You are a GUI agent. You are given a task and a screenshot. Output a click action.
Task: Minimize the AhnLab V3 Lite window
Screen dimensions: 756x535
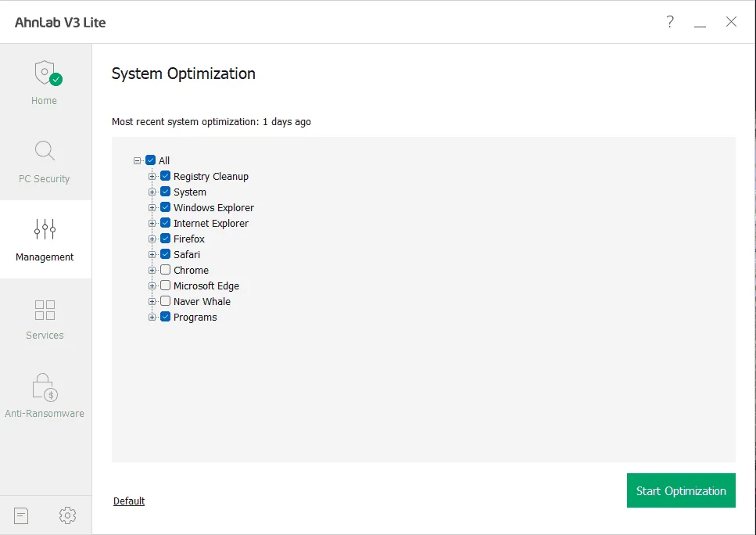point(700,26)
